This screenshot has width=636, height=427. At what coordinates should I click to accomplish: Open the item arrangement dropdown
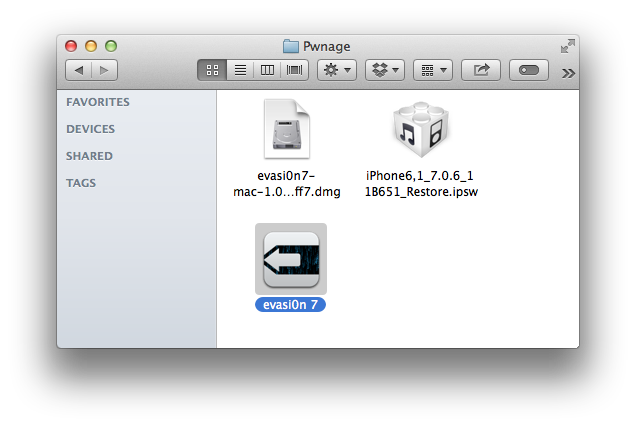pyautogui.click(x=432, y=70)
